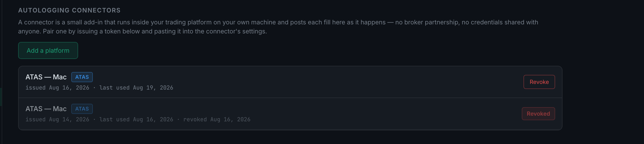The width and height of the screenshot is (644, 144).
Task: Click the word 'Mac' in the revoked connector title
Action: (60, 109)
